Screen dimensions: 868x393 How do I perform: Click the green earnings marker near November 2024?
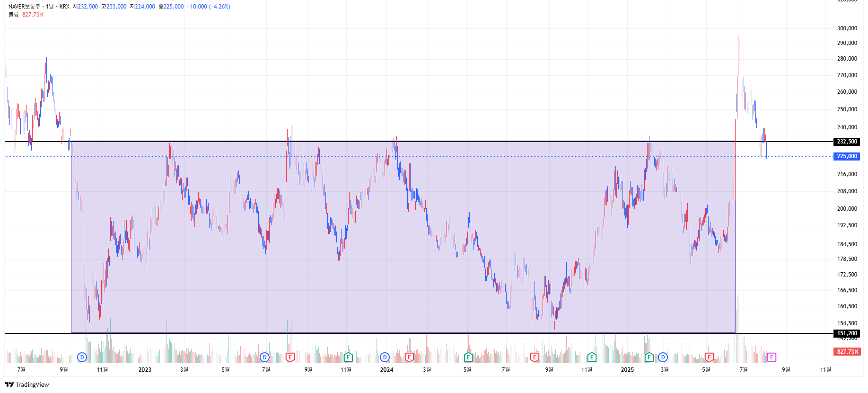pyautogui.click(x=592, y=357)
